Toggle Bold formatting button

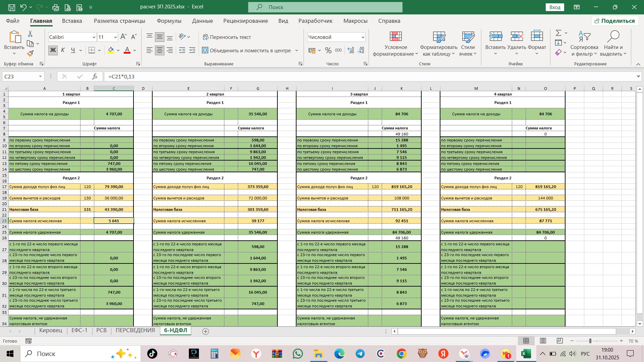(x=53, y=50)
